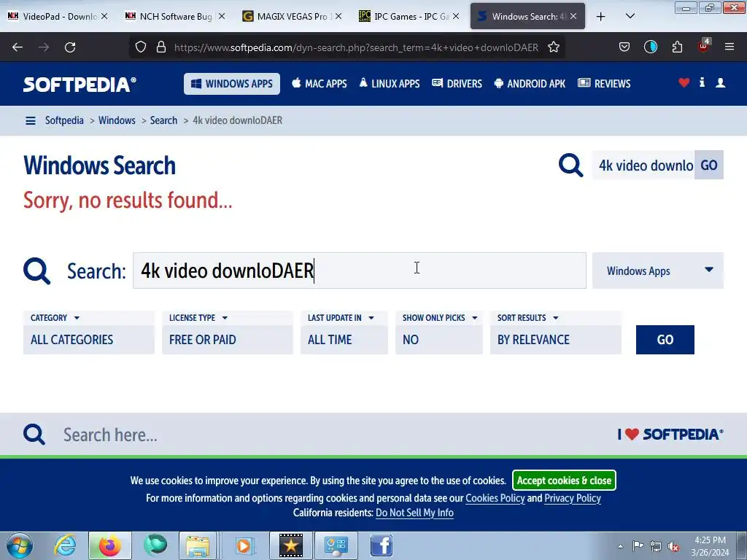Open breadcrumb hamburger menu icon
Viewport: 747px width, 560px height.
point(31,121)
